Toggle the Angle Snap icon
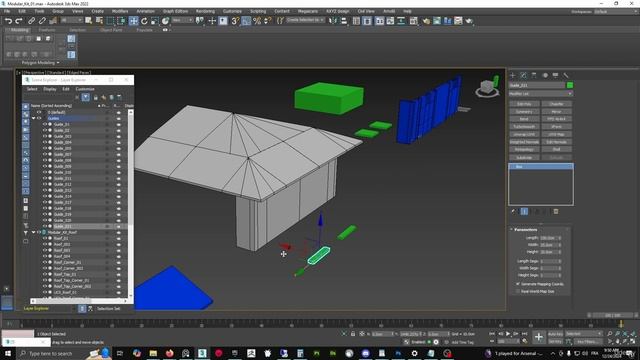This screenshot has width=640, height=360. [246, 21]
